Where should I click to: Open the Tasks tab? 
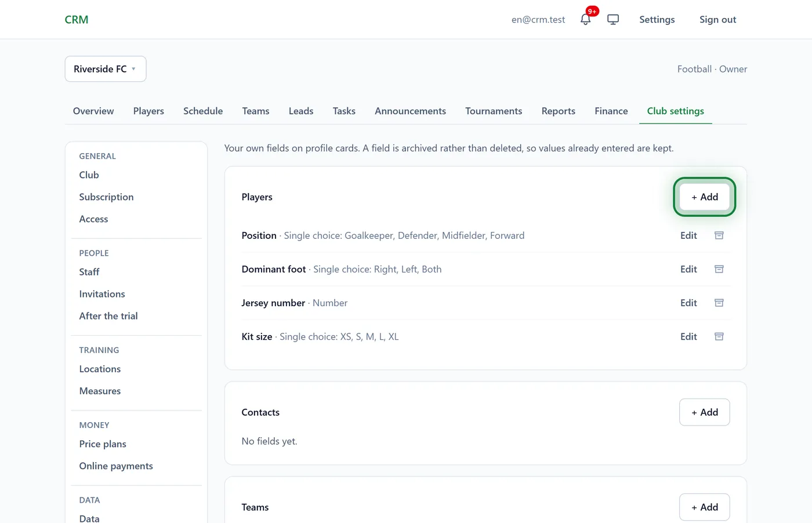coord(344,111)
